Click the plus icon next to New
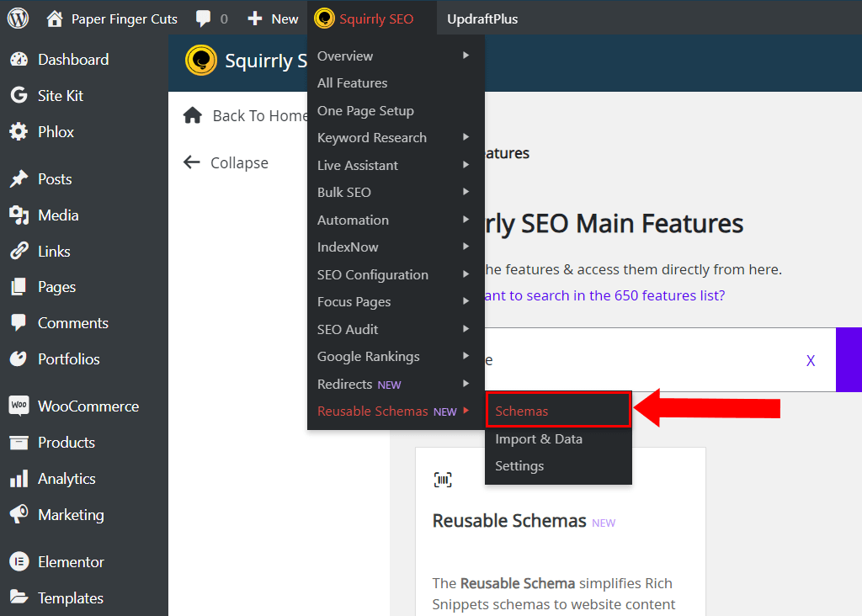The height and width of the screenshot is (616, 862). pos(254,19)
